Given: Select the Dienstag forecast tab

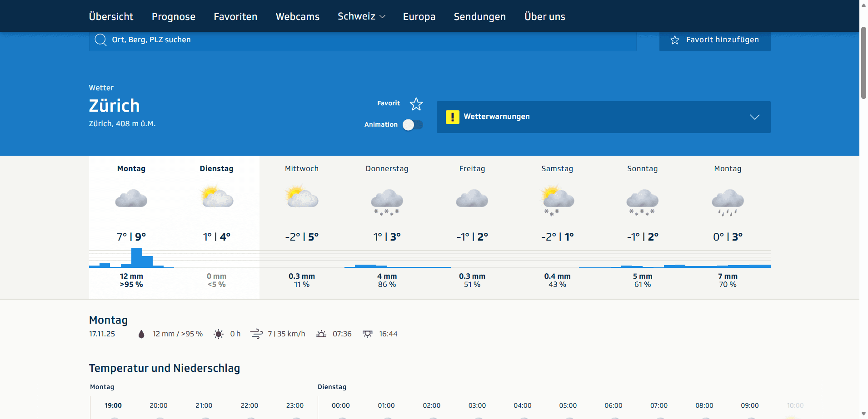Looking at the screenshot, I should click(217, 227).
